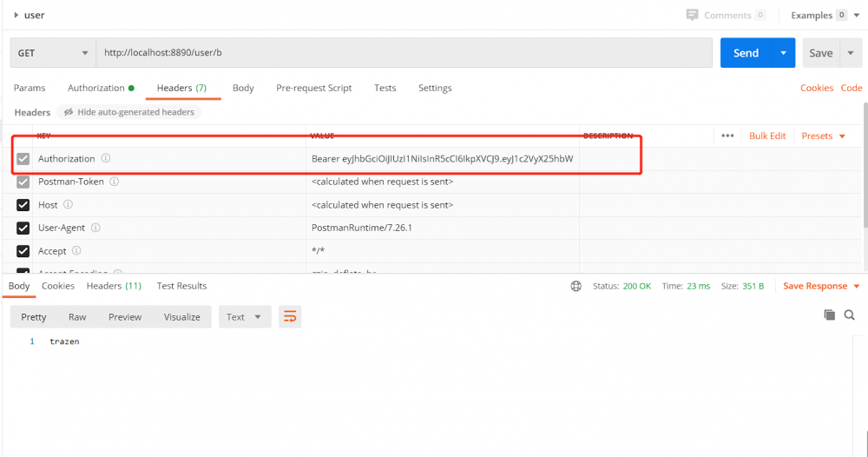Click the PostmanRuntime/7.26.1 value
This screenshot has width=868, height=457.
point(361,228)
